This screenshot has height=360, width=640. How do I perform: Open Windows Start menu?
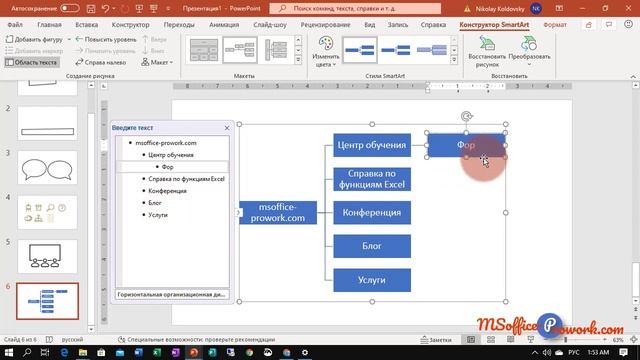(x=9, y=352)
